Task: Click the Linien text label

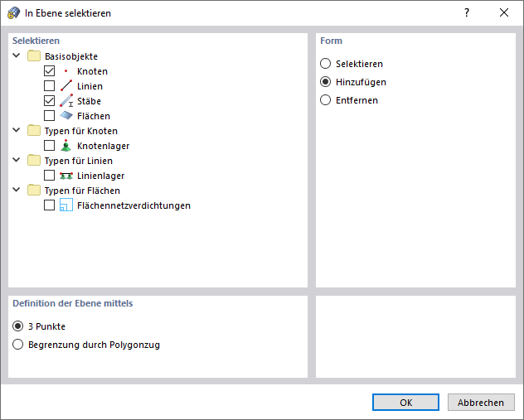Action: click(x=90, y=86)
